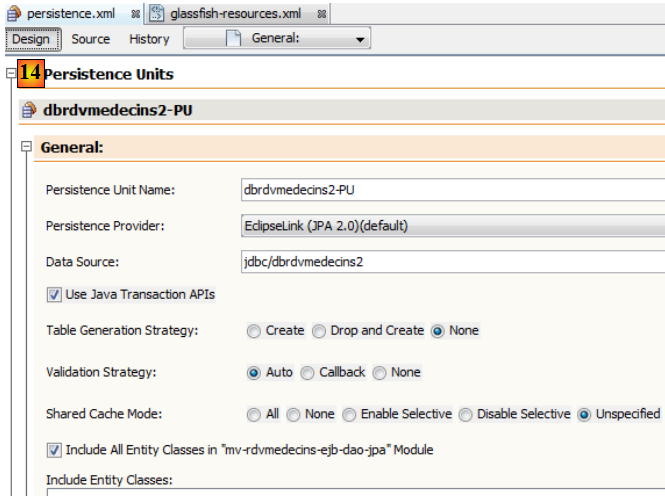The image size is (665, 496).
Task: Collapse the General section expander
Action: [x=27, y=147]
